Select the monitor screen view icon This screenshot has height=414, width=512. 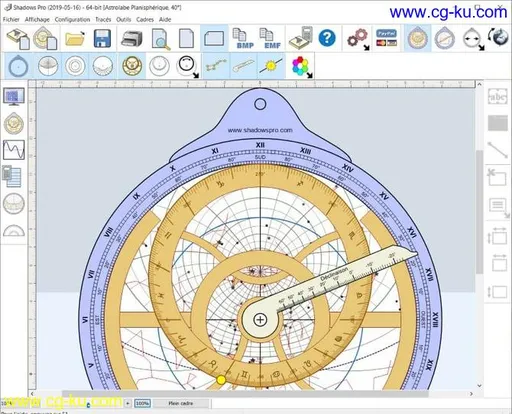coord(14,97)
